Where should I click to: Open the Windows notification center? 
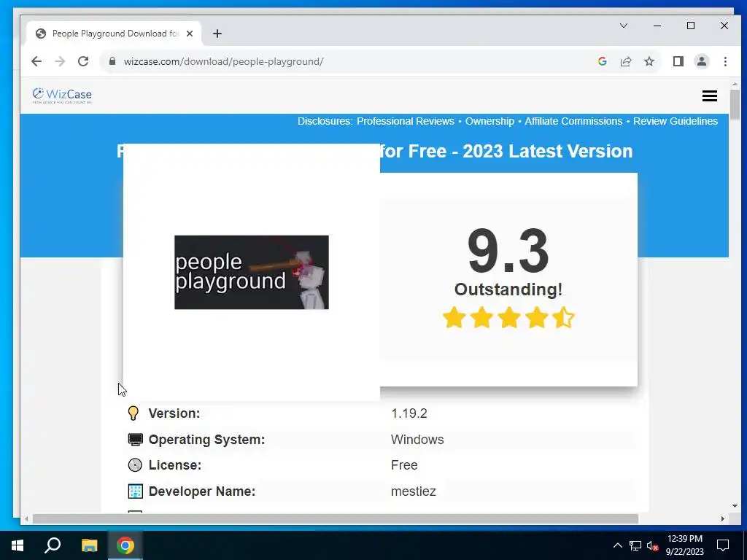723,545
